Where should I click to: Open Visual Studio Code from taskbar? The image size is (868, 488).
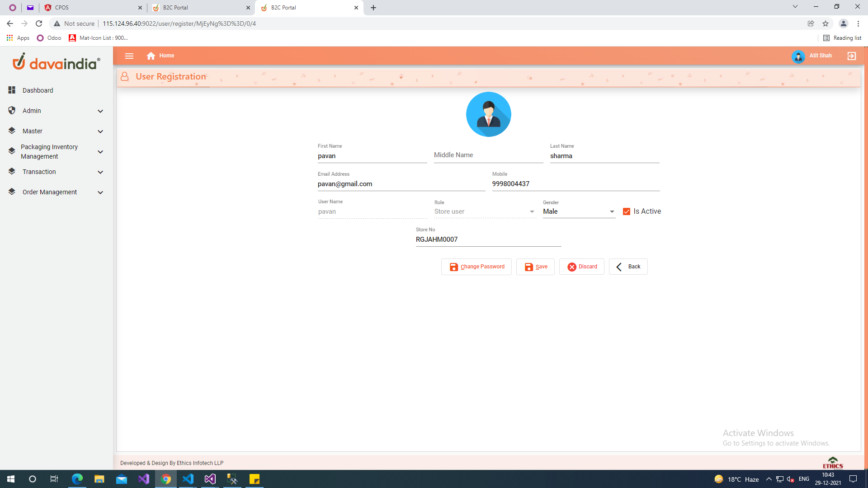[188, 479]
